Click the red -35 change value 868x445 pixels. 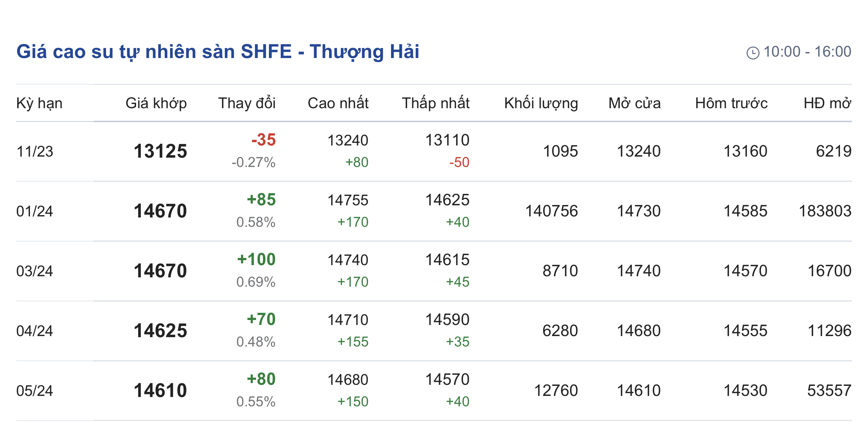click(x=264, y=140)
